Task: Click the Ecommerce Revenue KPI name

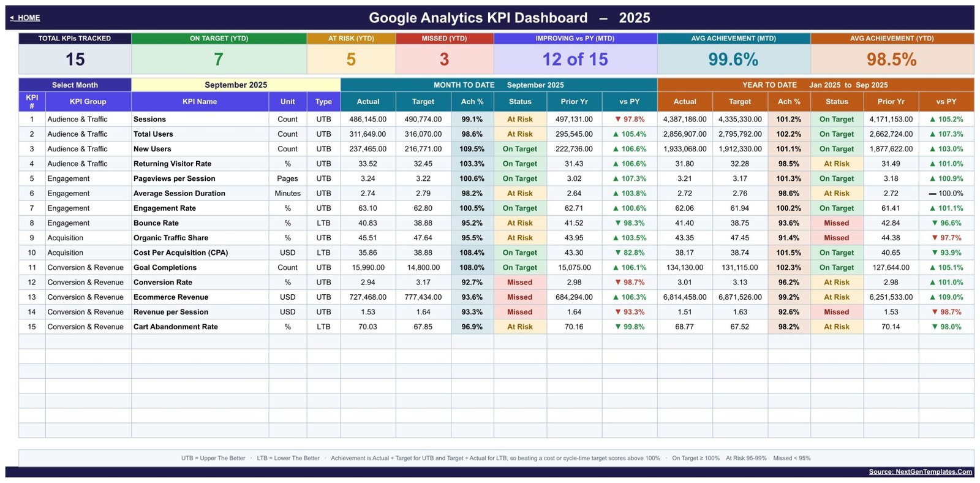Action: (171, 297)
